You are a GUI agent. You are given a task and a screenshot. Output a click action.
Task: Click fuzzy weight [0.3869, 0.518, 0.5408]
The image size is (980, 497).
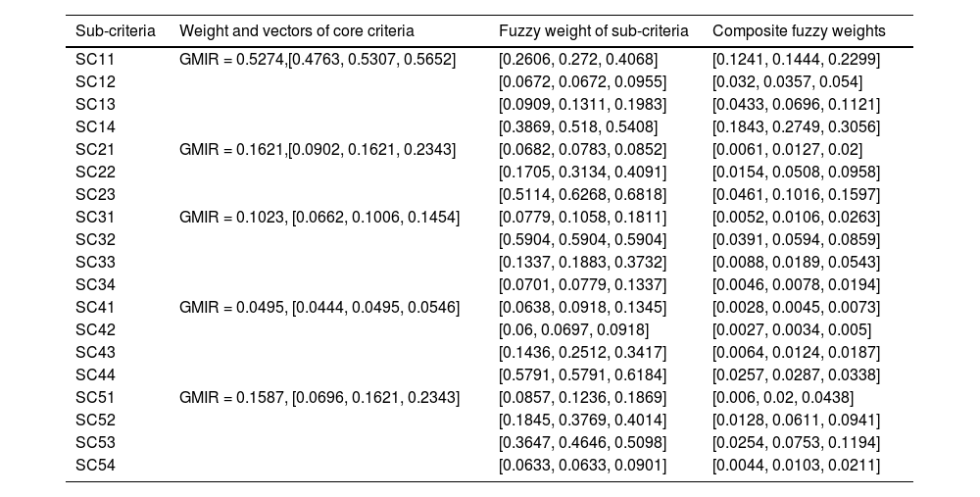pos(578,127)
